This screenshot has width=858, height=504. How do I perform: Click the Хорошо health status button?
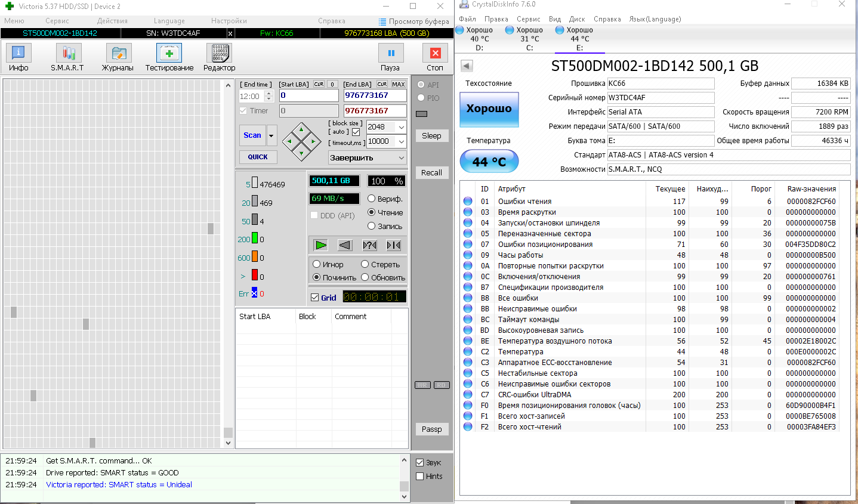pyautogui.click(x=489, y=109)
